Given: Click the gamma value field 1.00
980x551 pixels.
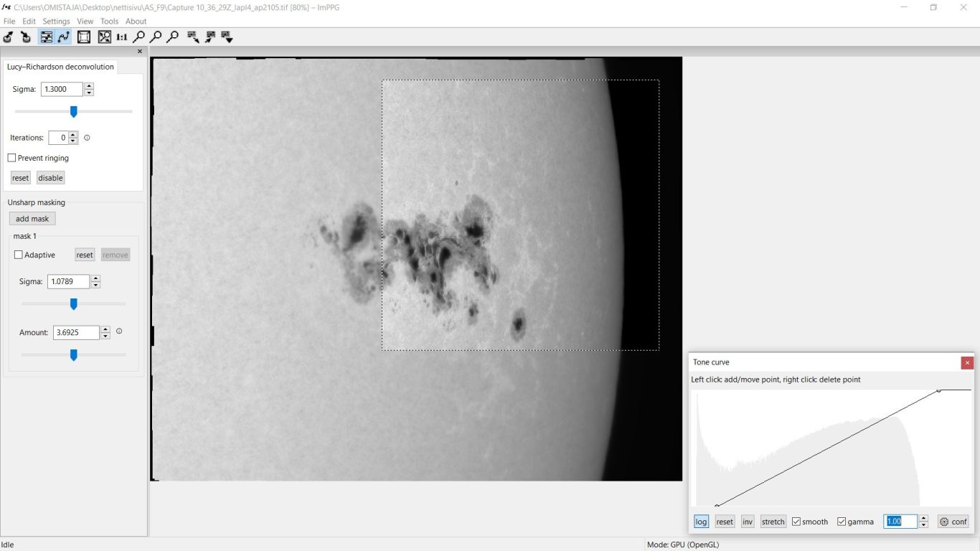Looking at the screenshot, I should 900,522.
